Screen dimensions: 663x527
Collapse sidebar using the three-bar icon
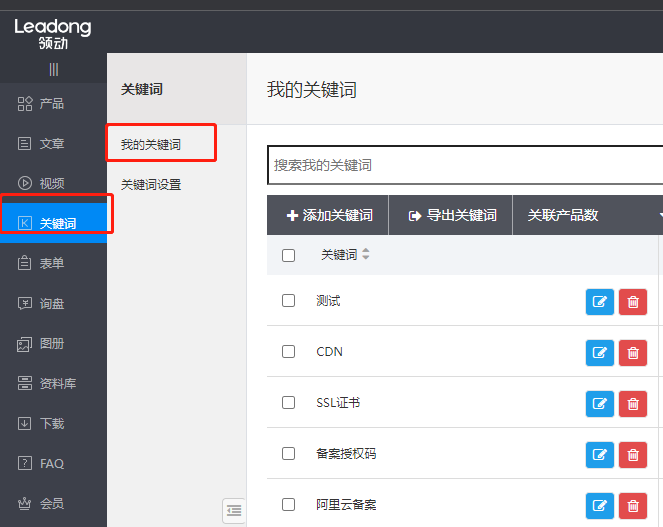click(53, 69)
